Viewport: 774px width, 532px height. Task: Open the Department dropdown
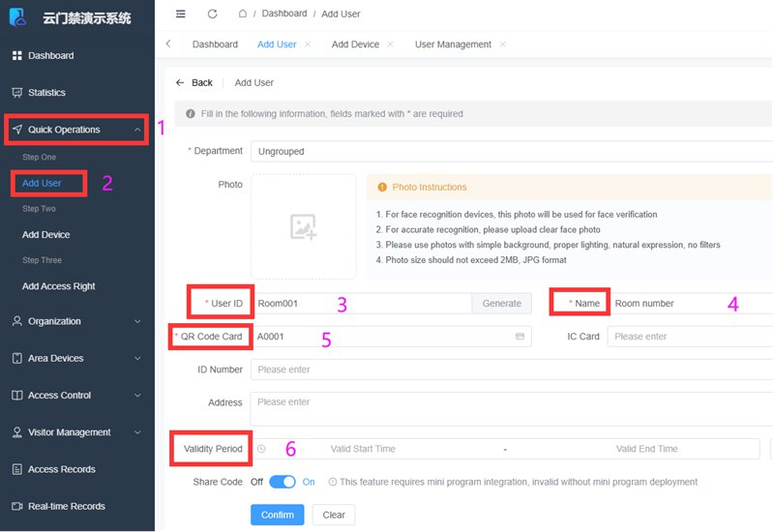coord(511,152)
